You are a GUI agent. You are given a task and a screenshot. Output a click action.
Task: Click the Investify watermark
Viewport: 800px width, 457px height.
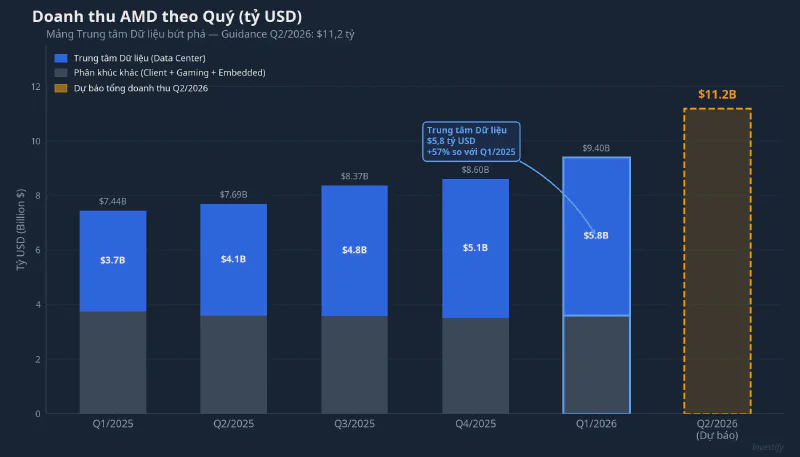[x=768, y=447]
